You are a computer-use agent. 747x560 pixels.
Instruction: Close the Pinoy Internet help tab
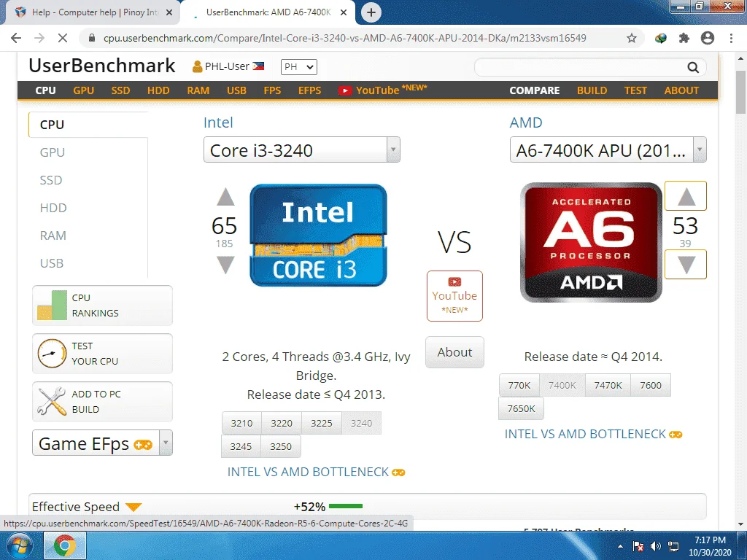169,12
